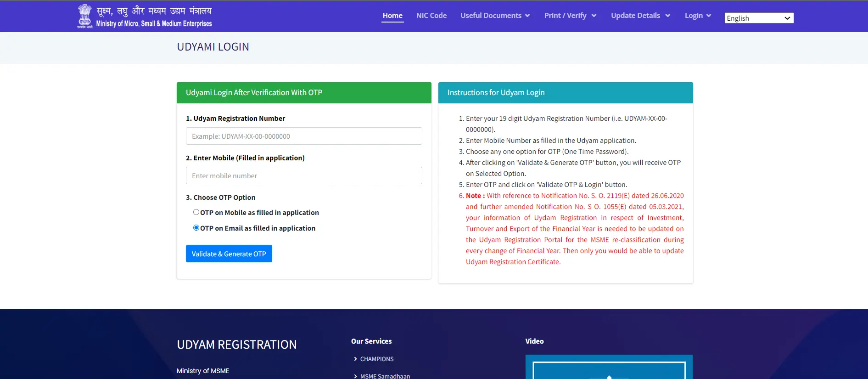Viewport: 868px width, 379px height.
Task: Expand the Login menu
Action: coord(698,16)
